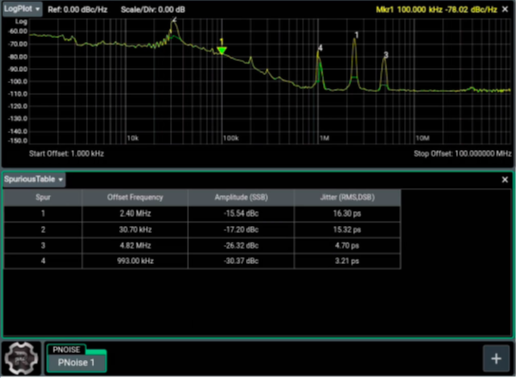Click the 10M axis label

423,138
